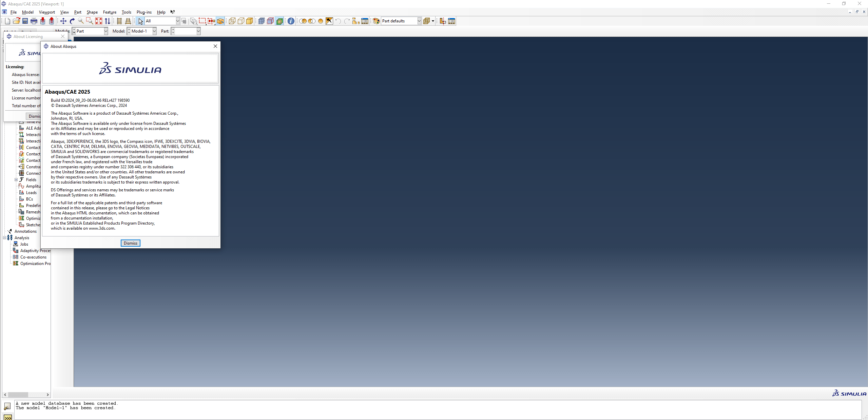Switch to the command line interface icon

point(8,417)
